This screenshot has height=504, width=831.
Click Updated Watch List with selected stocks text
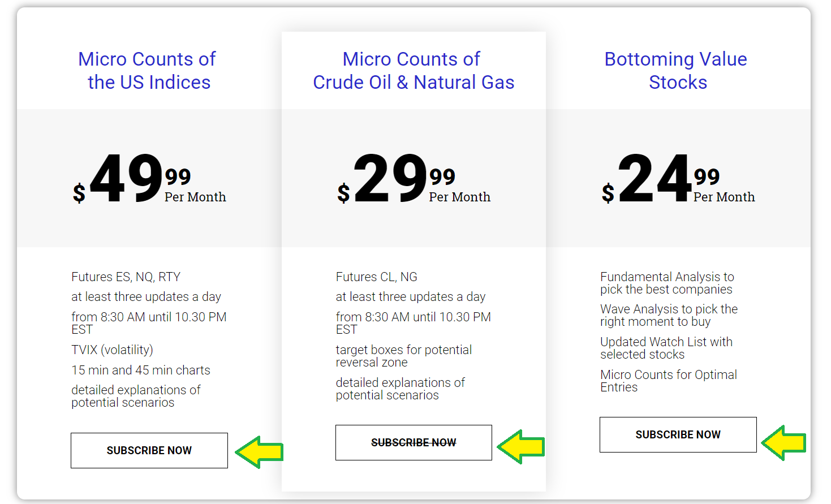pos(666,348)
